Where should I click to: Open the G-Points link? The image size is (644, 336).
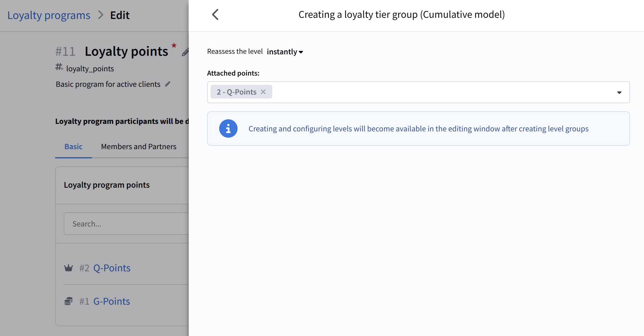pos(111,301)
